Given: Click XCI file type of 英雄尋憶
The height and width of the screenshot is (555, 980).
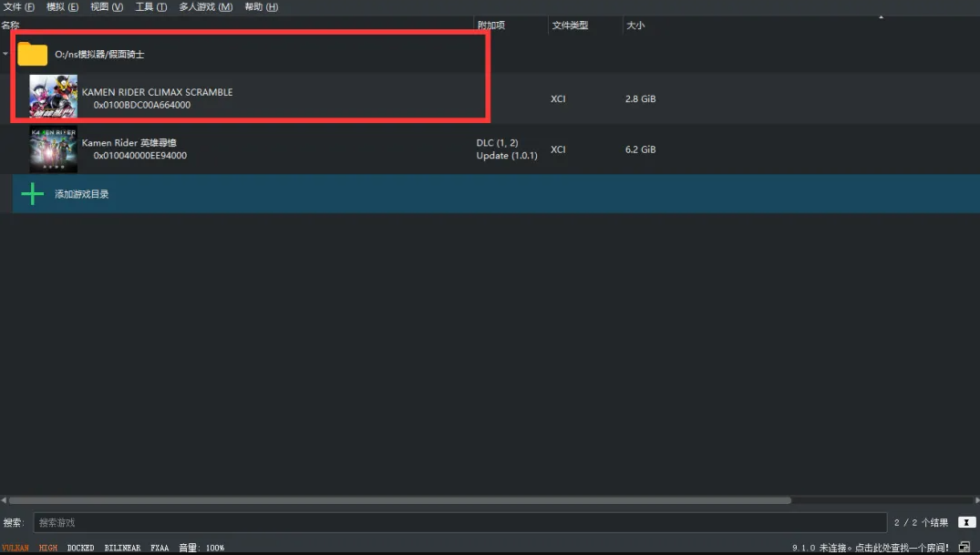Looking at the screenshot, I should [558, 149].
